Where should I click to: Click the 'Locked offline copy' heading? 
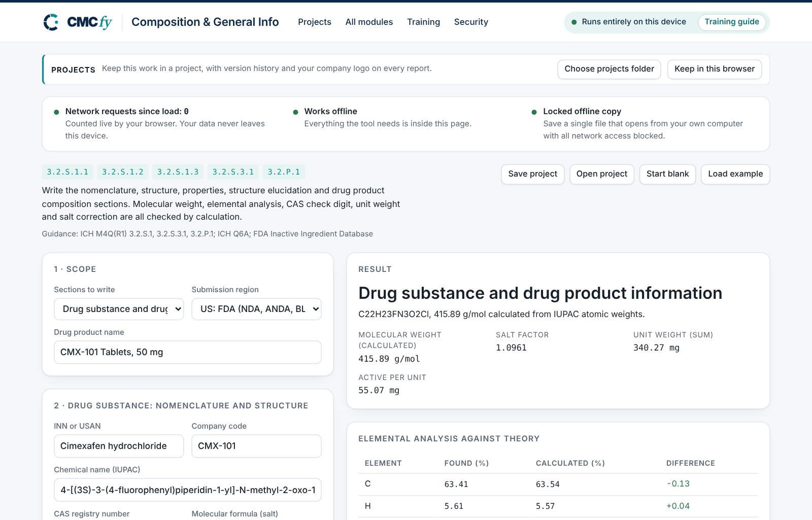pyautogui.click(x=582, y=111)
